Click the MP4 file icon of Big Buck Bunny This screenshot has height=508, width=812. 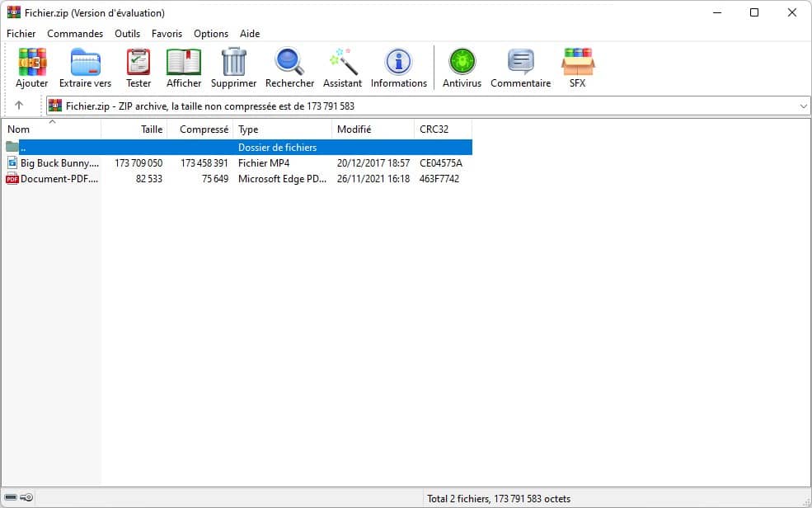(x=12, y=162)
